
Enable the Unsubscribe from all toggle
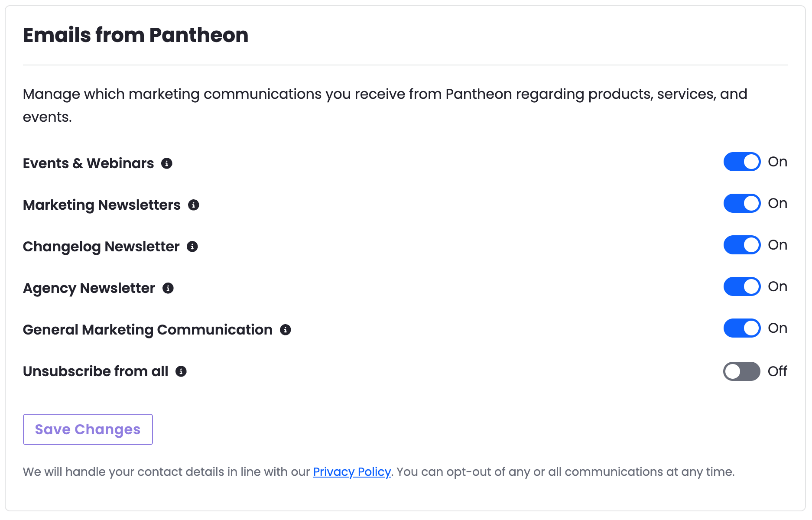(x=742, y=371)
